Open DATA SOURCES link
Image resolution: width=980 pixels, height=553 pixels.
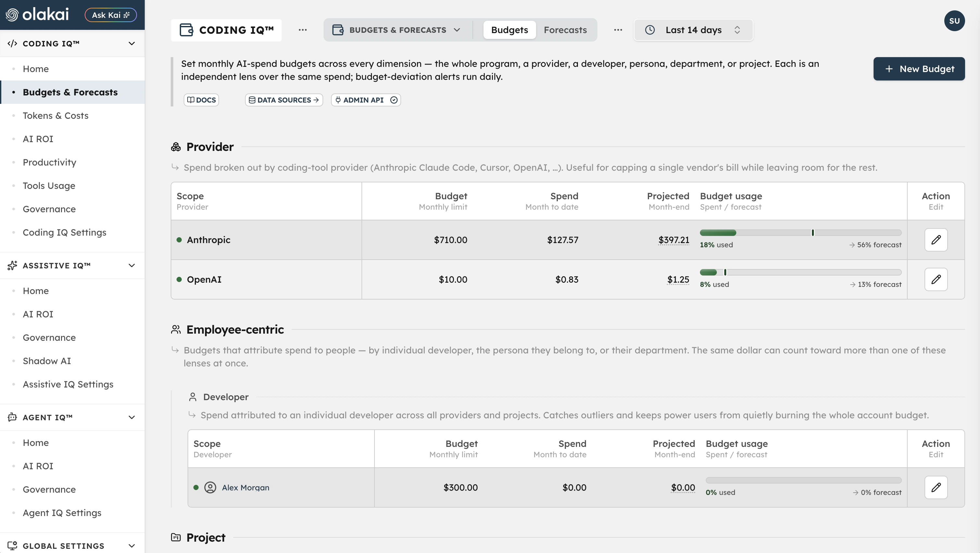[x=284, y=100]
